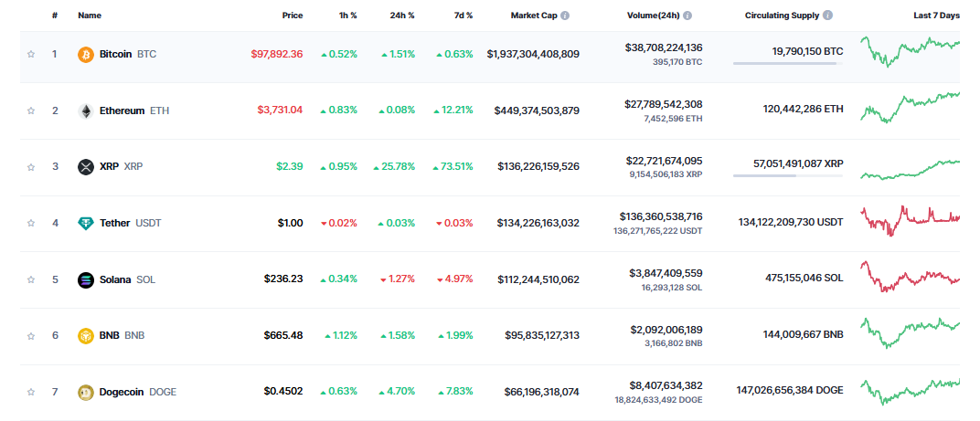Open the Dogecoin DOGE name link
The height and width of the screenshot is (421, 980).
(137, 392)
